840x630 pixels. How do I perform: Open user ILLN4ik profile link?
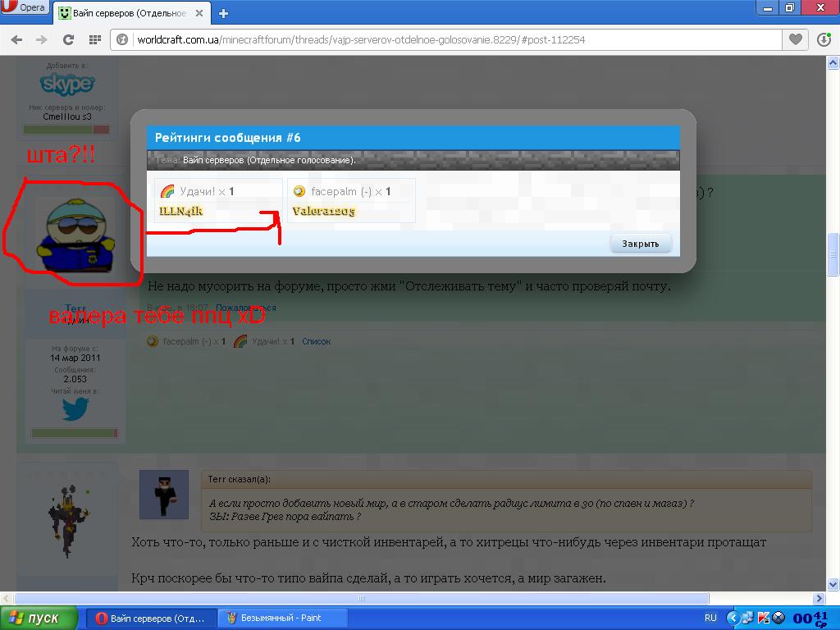point(181,211)
